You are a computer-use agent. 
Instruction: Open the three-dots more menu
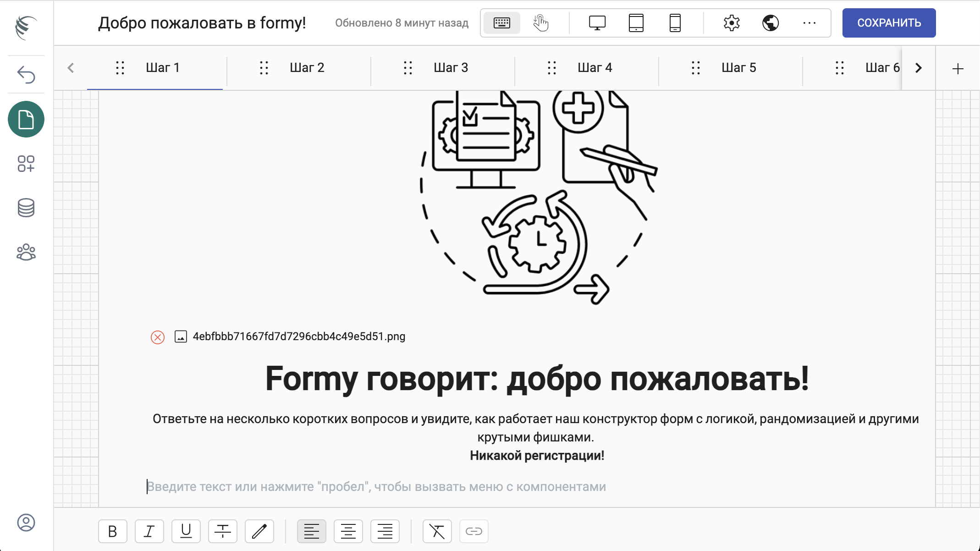click(809, 23)
